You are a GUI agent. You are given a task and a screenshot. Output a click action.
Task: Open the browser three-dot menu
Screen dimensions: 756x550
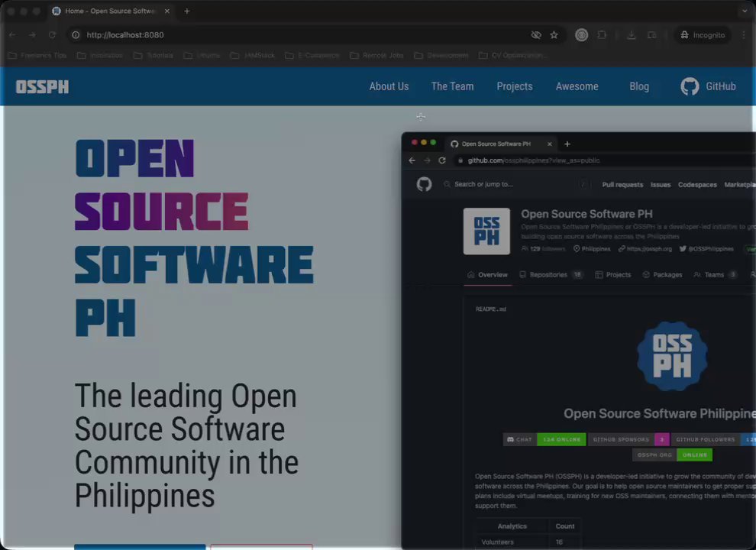(744, 34)
